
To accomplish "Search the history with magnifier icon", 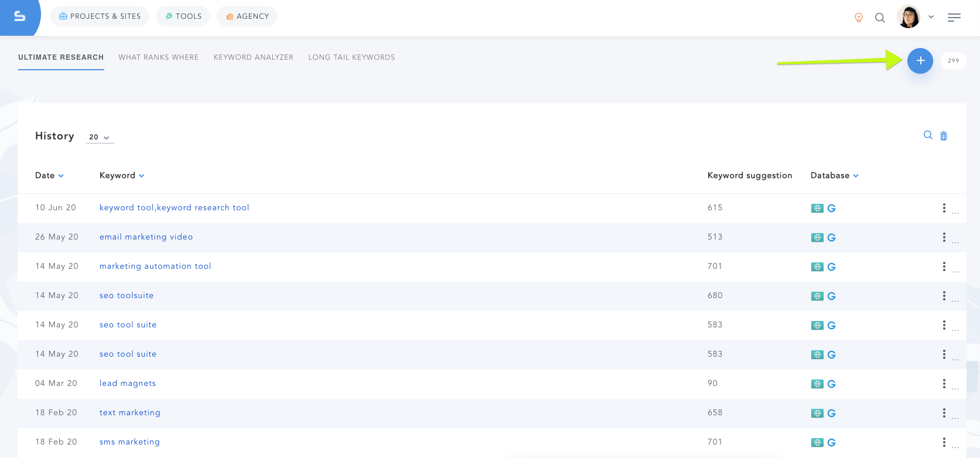I will tap(928, 135).
